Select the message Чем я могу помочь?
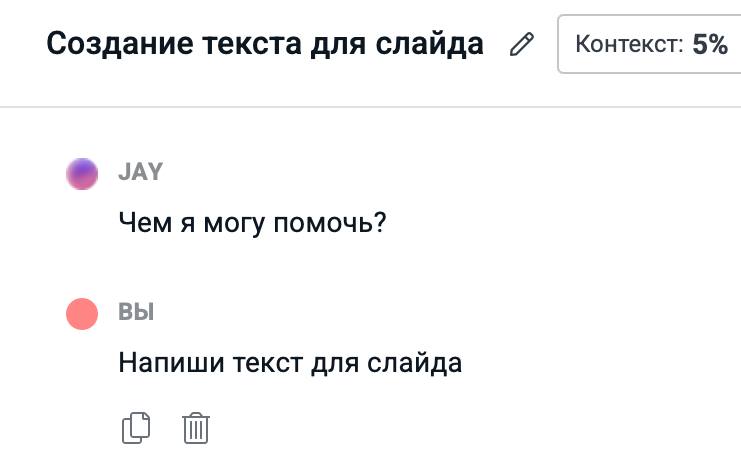This screenshot has width=741, height=473. click(x=252, y=222)
